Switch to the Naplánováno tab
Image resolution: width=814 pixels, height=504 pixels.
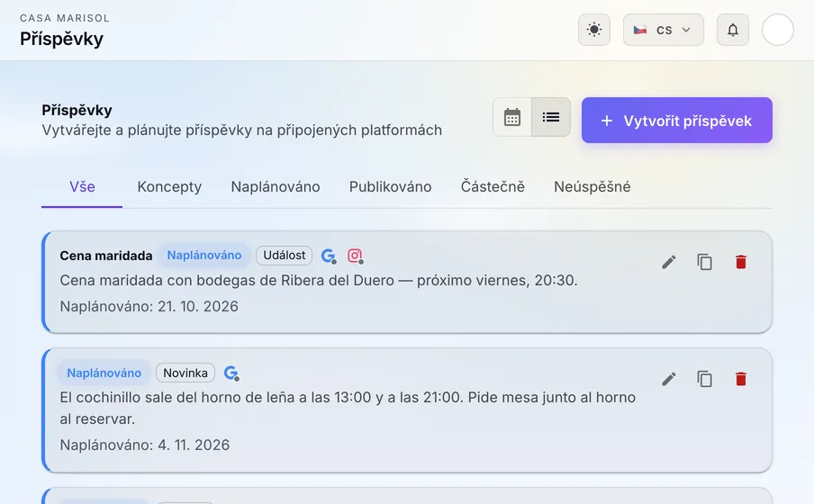click(276, 187)
